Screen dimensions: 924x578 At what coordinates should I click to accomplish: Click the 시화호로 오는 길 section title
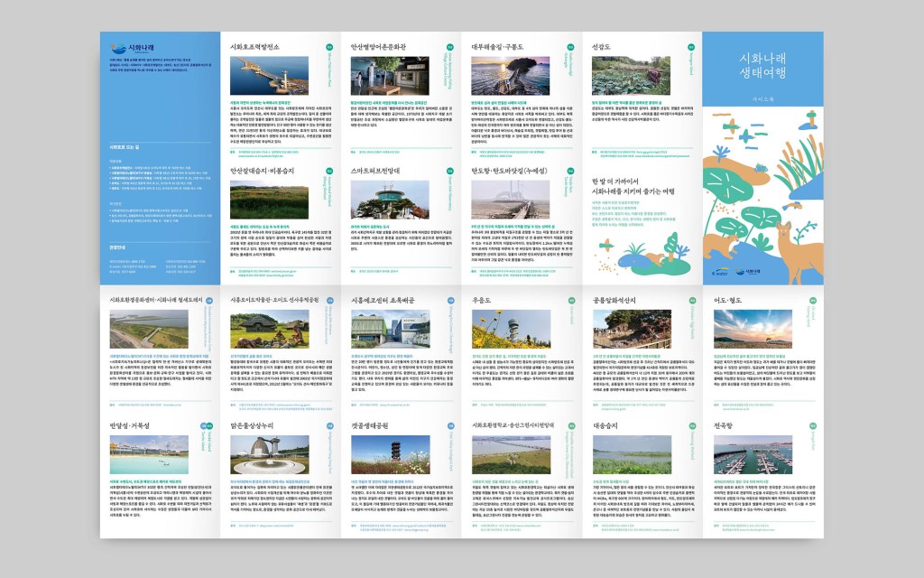124,146
